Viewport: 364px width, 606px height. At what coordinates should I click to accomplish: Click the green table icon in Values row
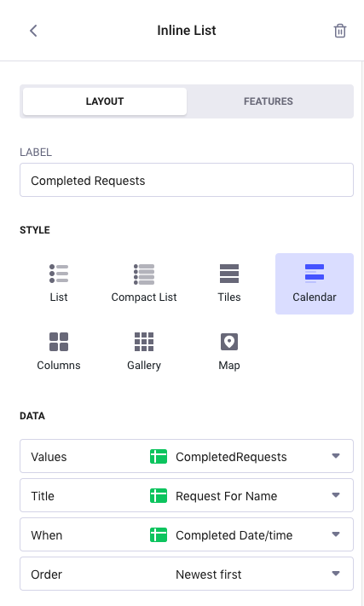[x=159, y=457]
